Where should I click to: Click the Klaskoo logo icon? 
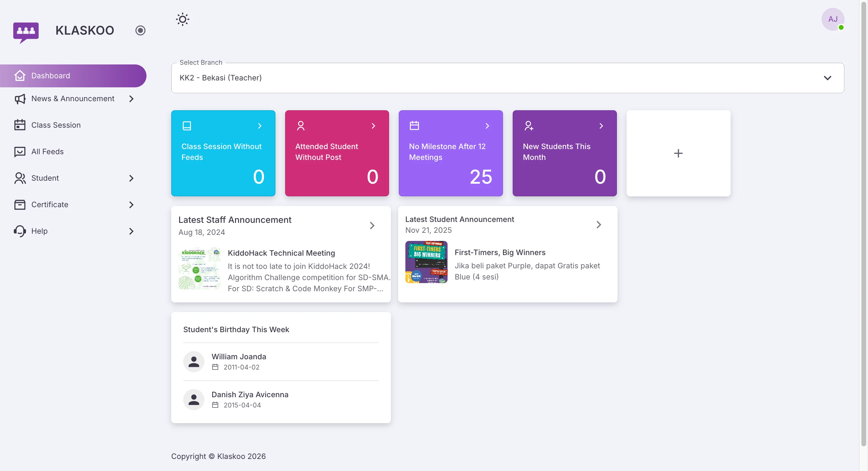point(26,32)
